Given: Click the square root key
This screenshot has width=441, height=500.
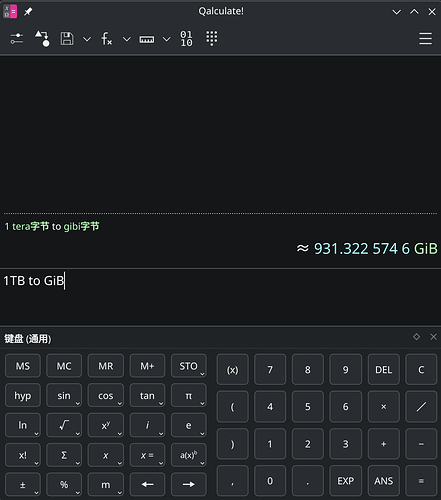Looking at the screenshot, I should click(64, 425).
